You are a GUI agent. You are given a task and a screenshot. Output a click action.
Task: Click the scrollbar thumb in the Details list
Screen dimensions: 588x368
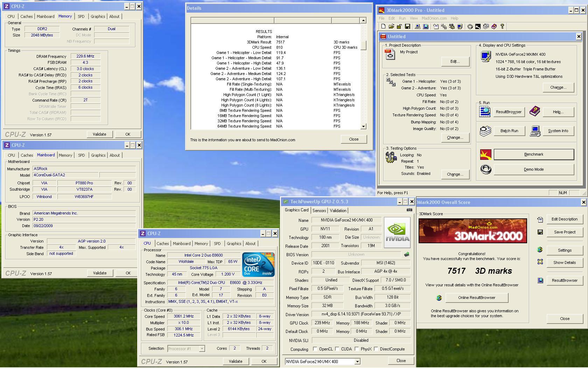(x=363, y=45)
